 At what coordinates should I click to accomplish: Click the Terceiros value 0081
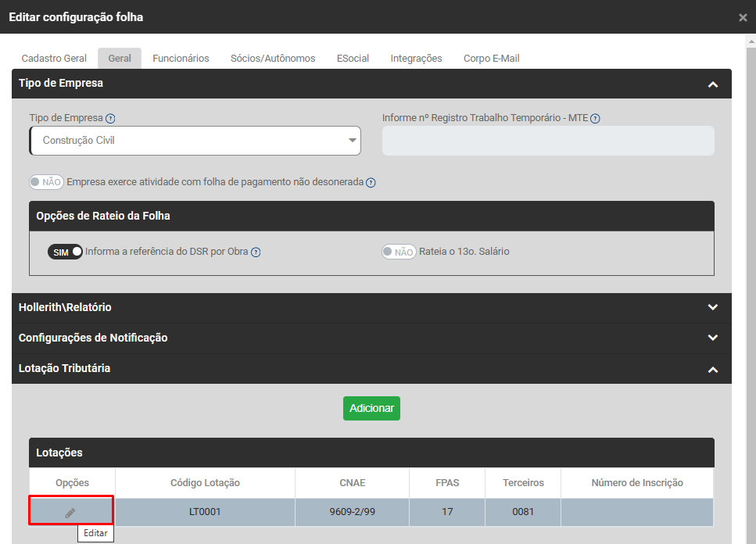523,512
